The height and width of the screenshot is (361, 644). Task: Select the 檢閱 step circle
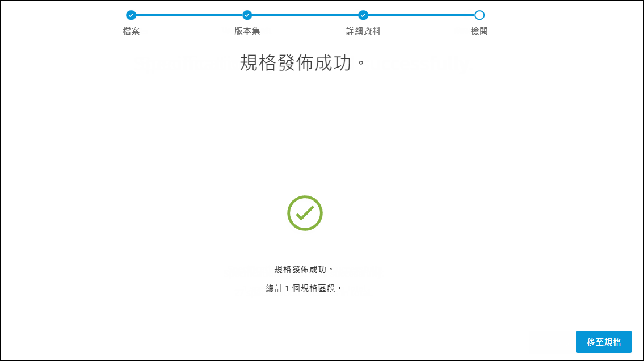click(479, 15)
